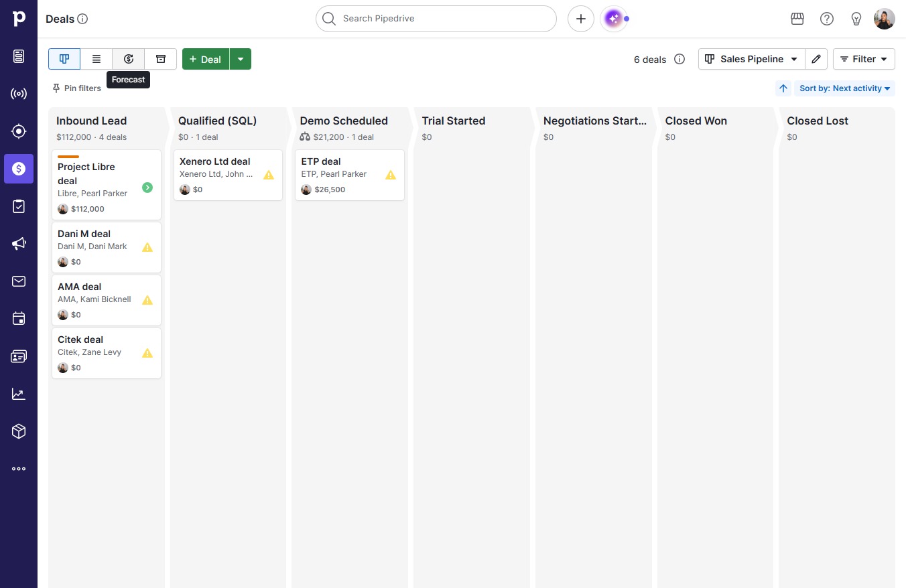Open Sort by Next activity dropdown

[x=844, y=88]
